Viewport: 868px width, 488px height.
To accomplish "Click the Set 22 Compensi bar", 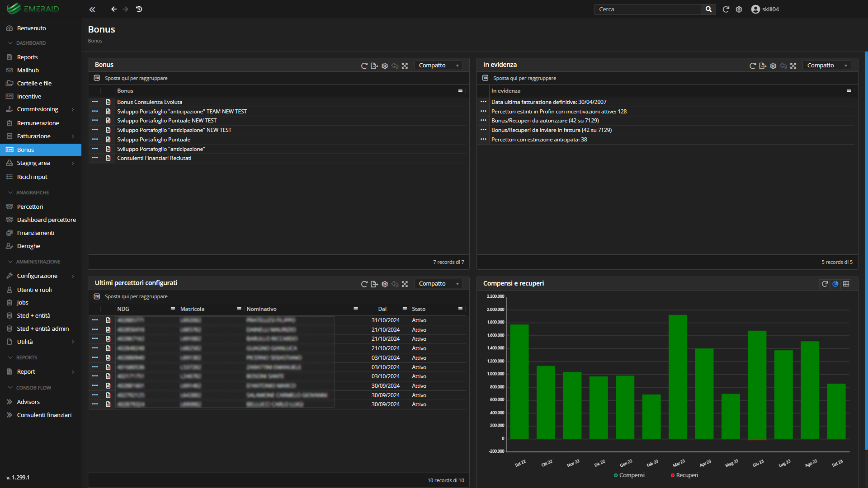I will [519, 382].
